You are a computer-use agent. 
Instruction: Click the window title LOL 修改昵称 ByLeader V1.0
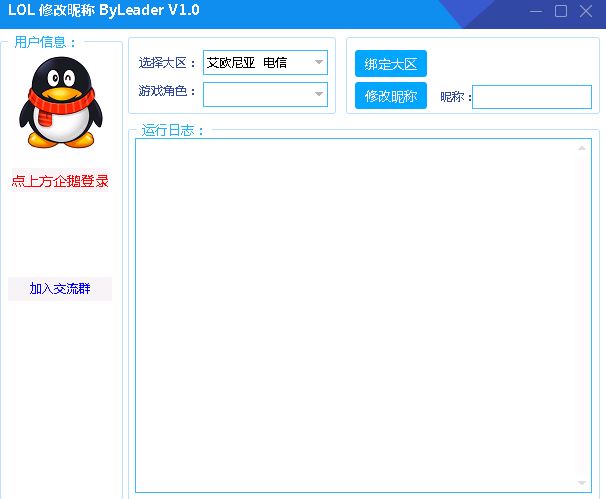104,10
